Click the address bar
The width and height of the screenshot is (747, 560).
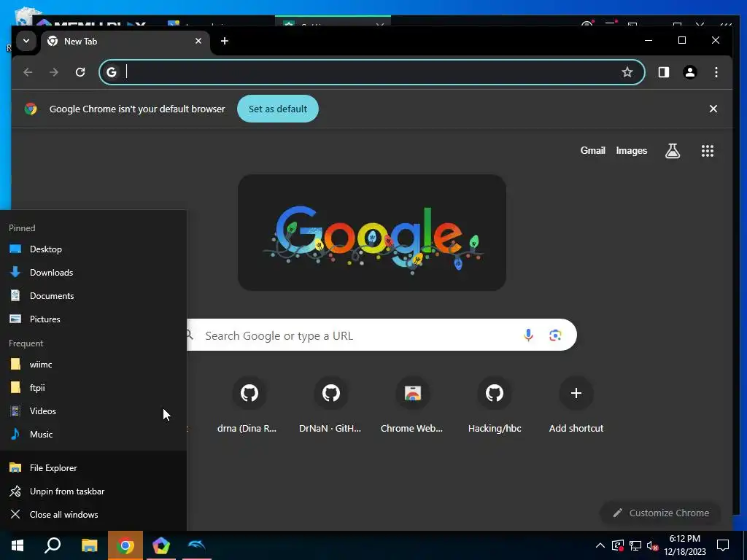372,72
